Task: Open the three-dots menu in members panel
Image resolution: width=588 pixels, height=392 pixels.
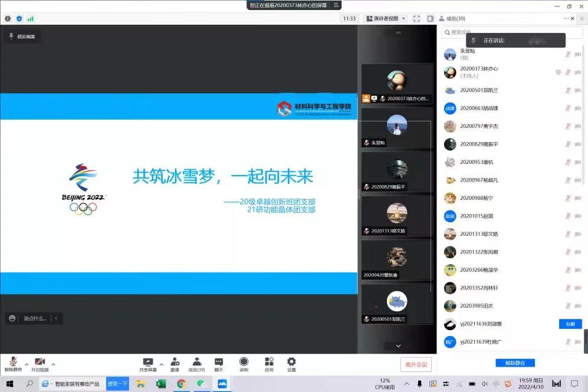Action: [564, 18]
